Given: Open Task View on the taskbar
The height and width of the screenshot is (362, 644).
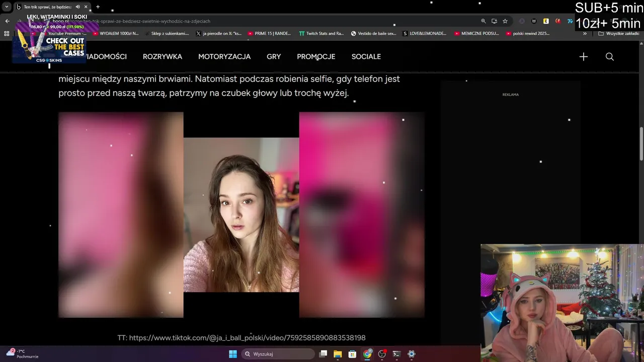Looking at the screenshot, I should (324, 354).
